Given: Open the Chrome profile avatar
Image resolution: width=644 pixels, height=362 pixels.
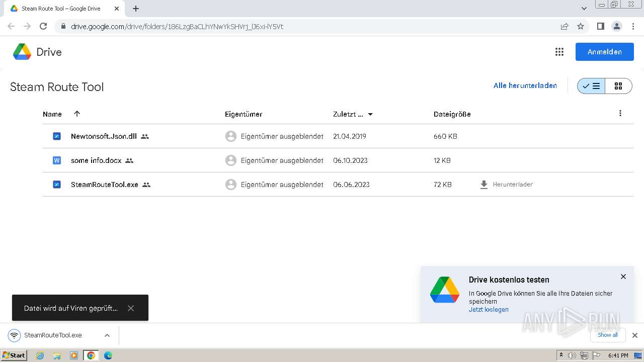Looking at the screenshot, I should pos(616,26).
